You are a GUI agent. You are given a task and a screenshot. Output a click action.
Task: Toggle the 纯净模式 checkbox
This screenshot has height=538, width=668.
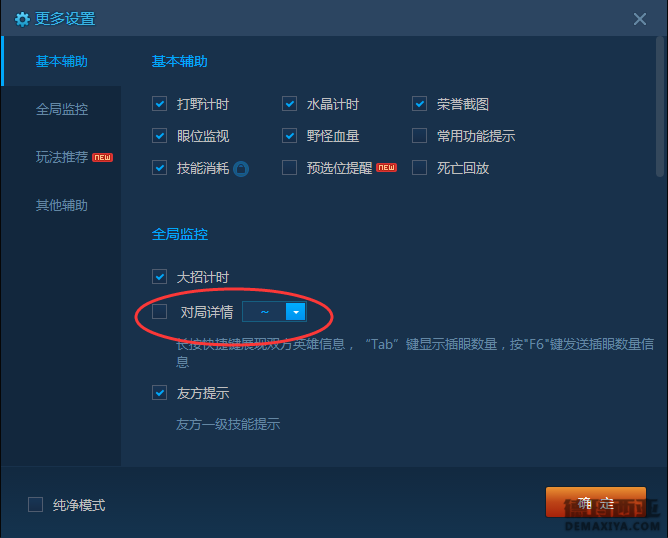(x=35, y=504)
